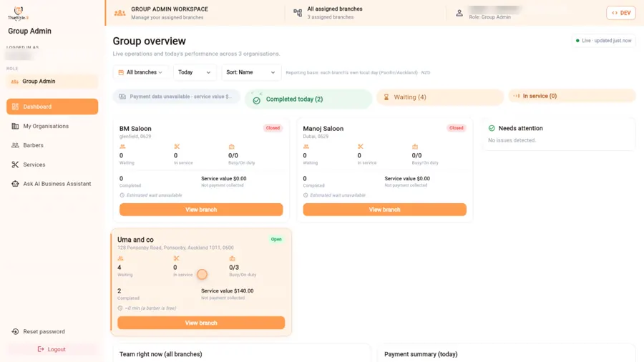Select the Waiting (4) filter chip
The width and height of the screenshot is (644, 362).
[x=440, y=97]
